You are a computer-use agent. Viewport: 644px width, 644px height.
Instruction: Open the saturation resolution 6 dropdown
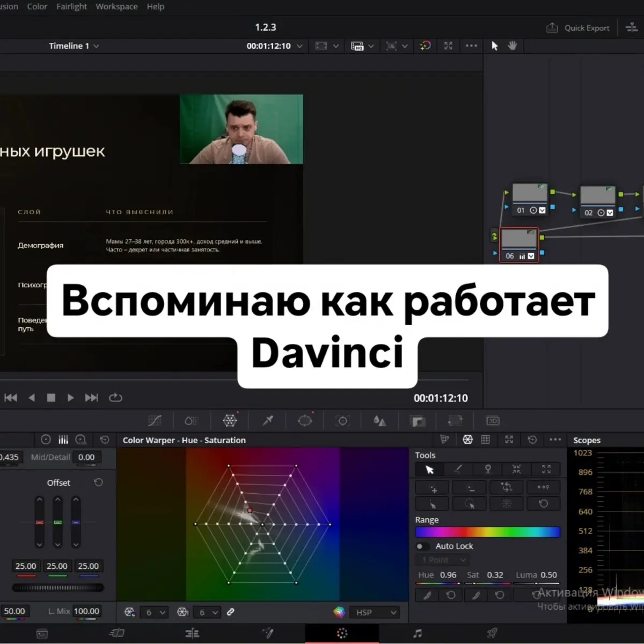tap(207, 612)
